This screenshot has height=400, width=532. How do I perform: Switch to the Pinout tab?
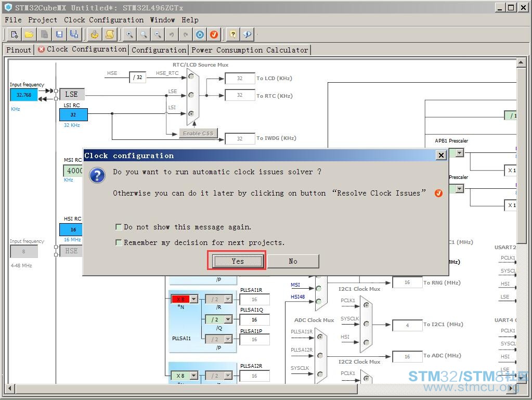19,50
